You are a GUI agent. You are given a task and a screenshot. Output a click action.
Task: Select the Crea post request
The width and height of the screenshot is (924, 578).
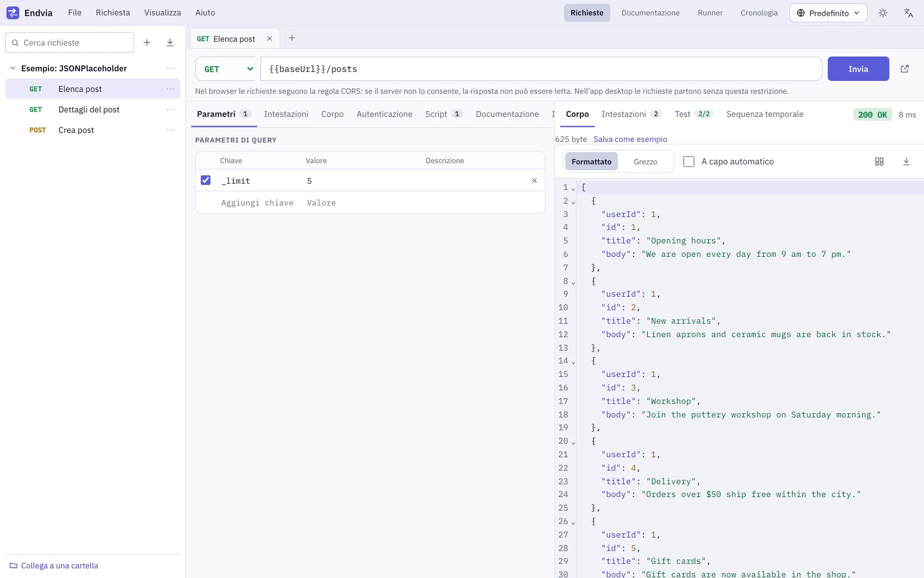pos(92,130)
